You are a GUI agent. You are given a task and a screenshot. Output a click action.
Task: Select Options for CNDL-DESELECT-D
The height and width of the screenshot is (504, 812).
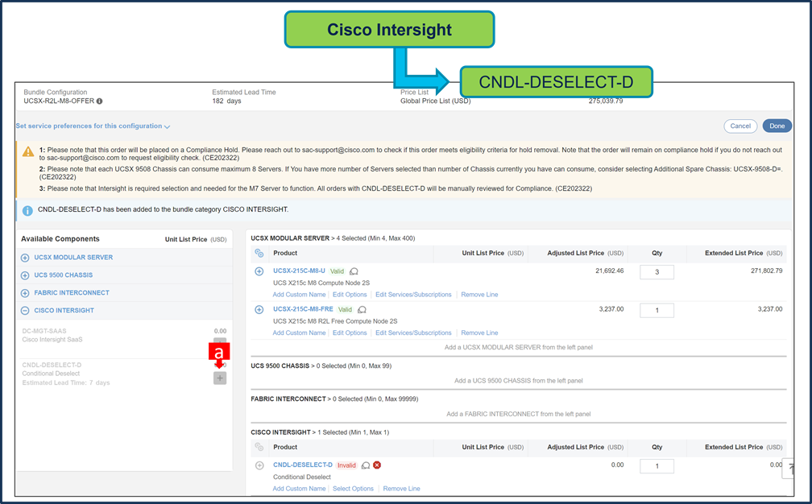353,489
